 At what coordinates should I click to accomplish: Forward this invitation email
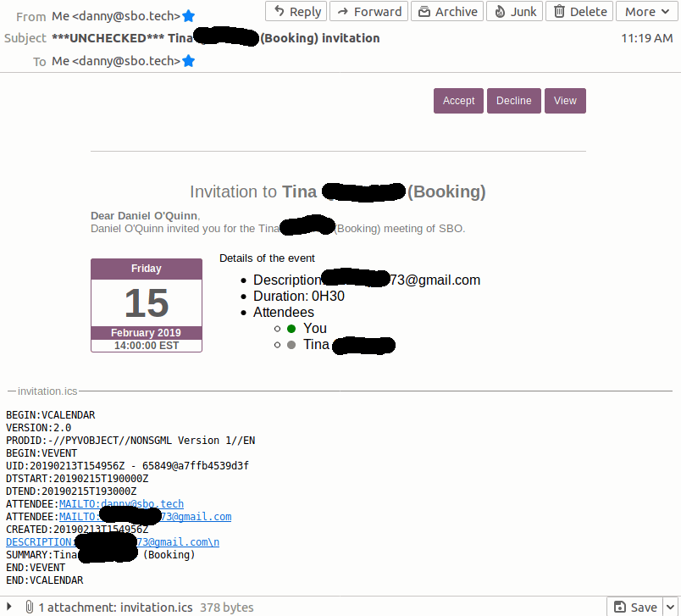(368, 12)
